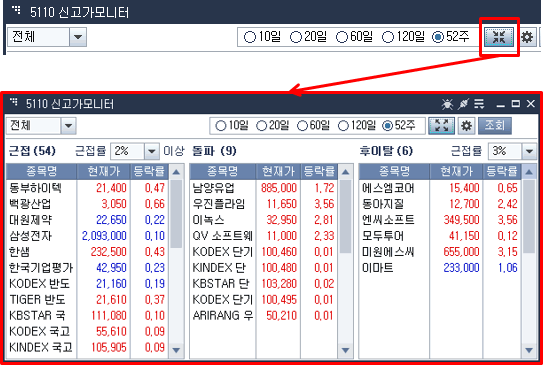543x365 pixels.
Task: Click the 돌파 list scrollbar thumb
Action: pos(345,216)
